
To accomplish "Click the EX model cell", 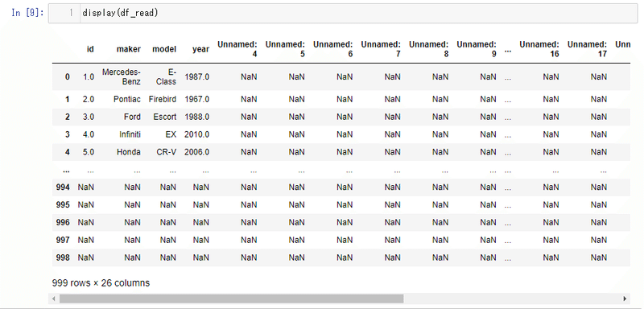I will click(171, 134).
